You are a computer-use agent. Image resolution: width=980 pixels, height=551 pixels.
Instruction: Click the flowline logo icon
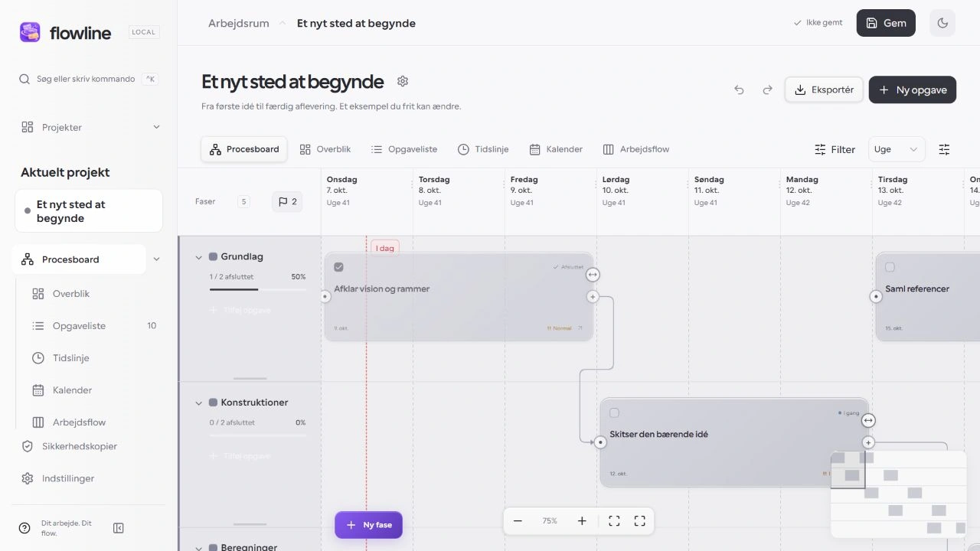click(30, 32)
